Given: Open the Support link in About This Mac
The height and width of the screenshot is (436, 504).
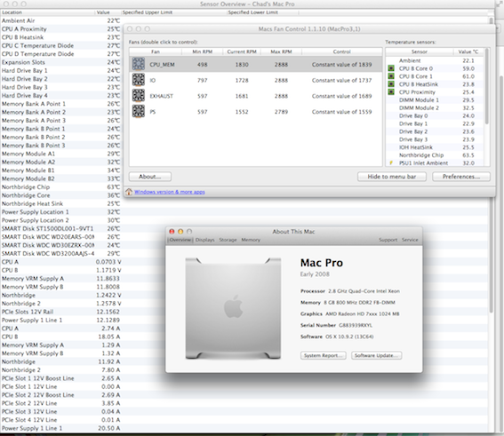Looking at the screenshot, I should pyautogui.click(x=388, y=240).
